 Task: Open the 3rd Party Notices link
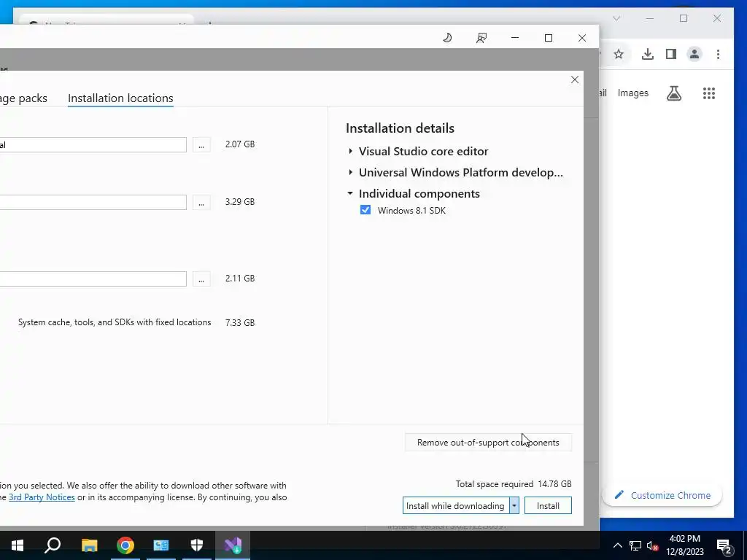point(42,497)
